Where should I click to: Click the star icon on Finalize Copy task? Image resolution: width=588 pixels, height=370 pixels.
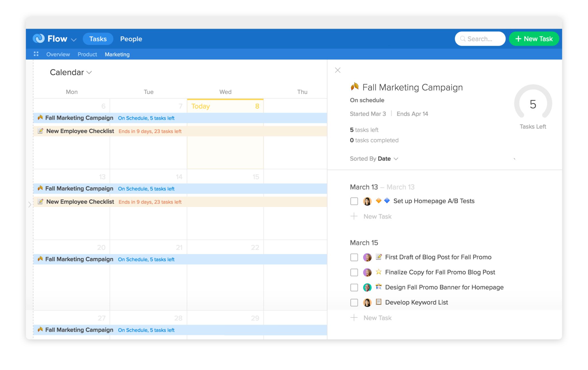click(379, 272)
